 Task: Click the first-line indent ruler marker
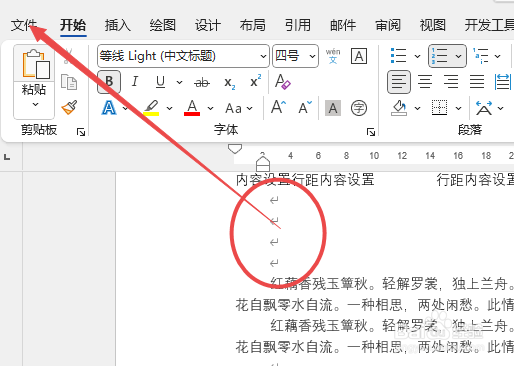pyautogui.click(x=235, y=149)
